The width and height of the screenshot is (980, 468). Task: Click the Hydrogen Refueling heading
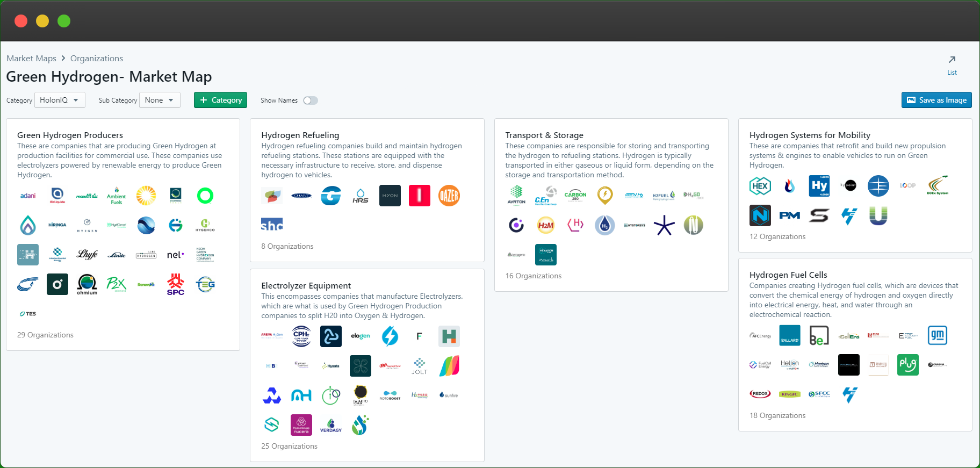pyautogui.click(x=300, y=135)
